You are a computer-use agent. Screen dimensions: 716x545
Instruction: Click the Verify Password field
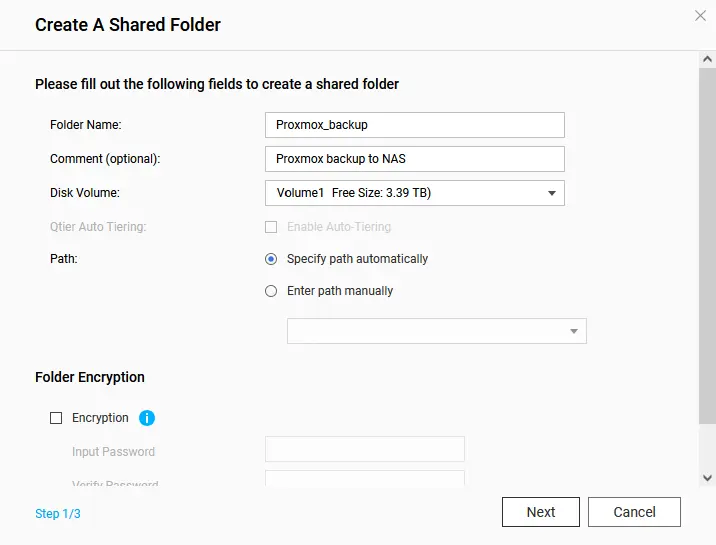[x=365, y=478]
